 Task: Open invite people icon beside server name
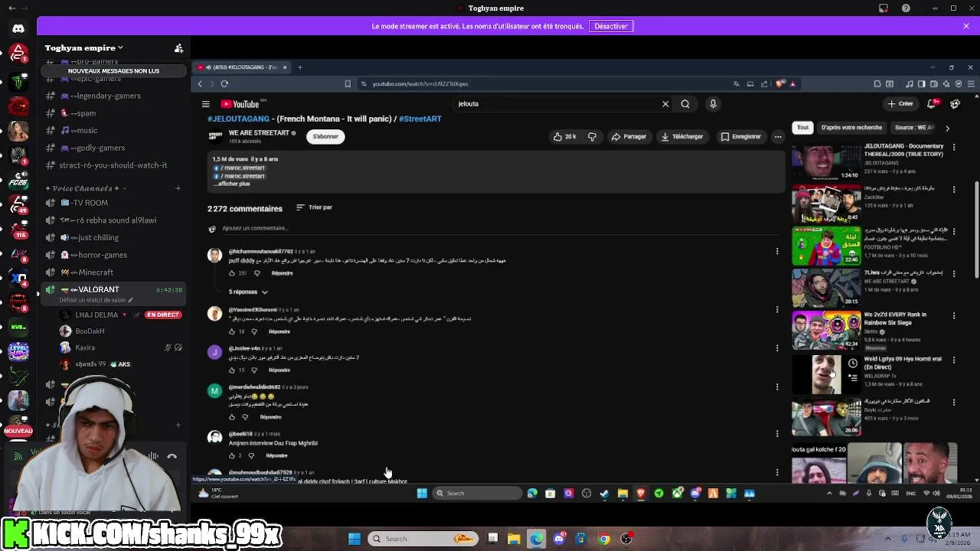(x=178, y=48)
